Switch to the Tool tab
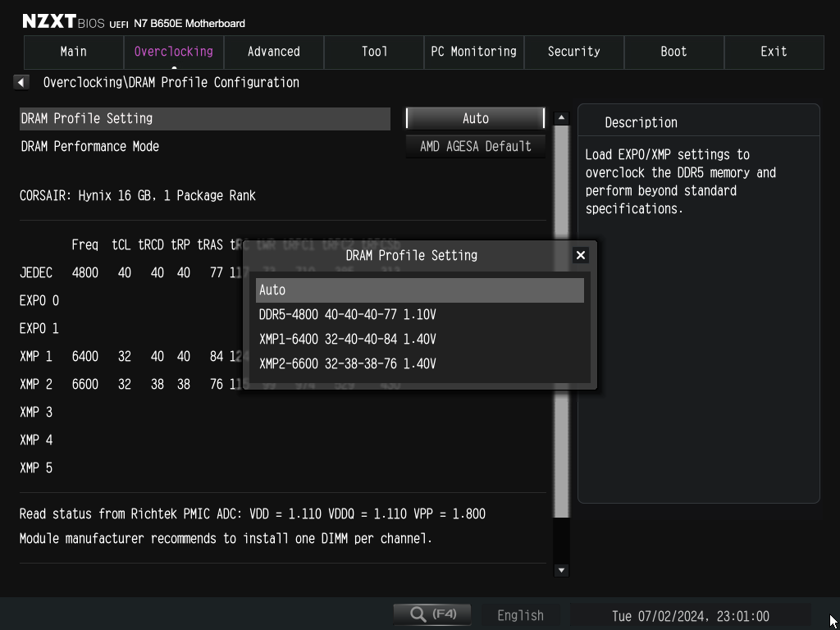The image size is (840, 630). click(374, 52)
